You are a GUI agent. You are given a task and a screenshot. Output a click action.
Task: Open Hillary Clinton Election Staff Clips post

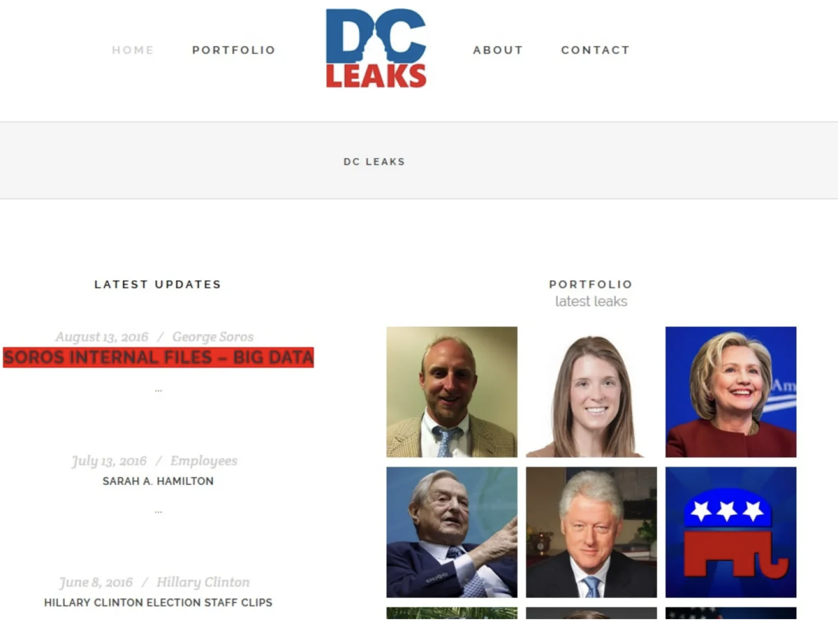pos(158,603)
